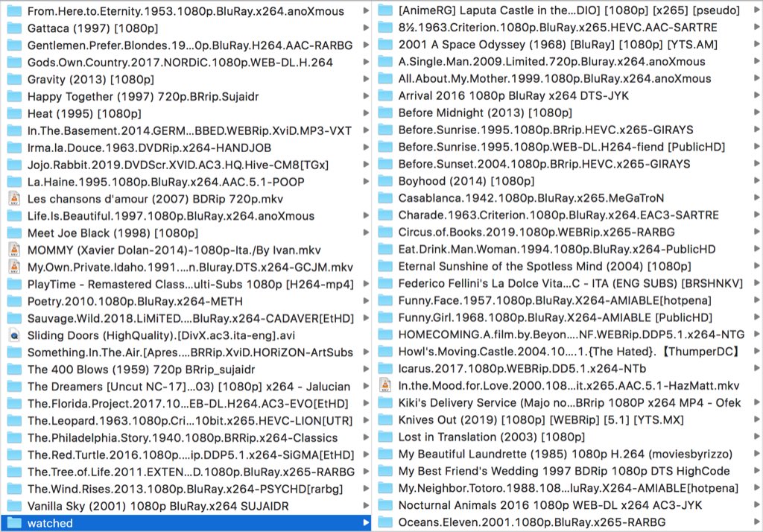Viewport: 763px width, 532px height.
Task: Expand the Icarus.2017 folder arrow
Action: coord(757,369)
